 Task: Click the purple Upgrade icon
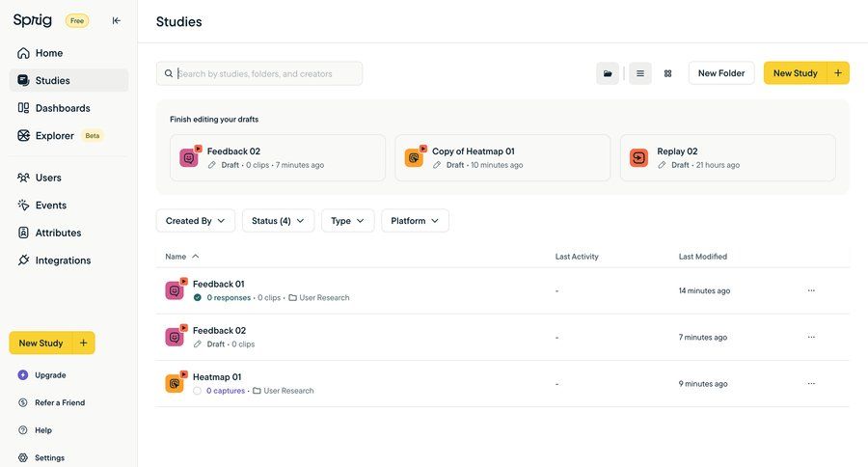[23, 375]
